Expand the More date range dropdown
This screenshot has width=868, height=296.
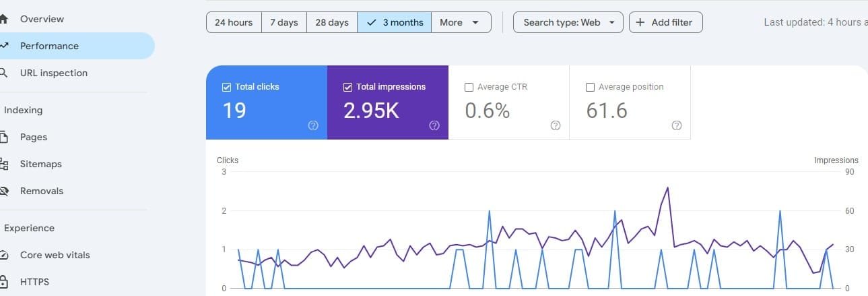461,22
